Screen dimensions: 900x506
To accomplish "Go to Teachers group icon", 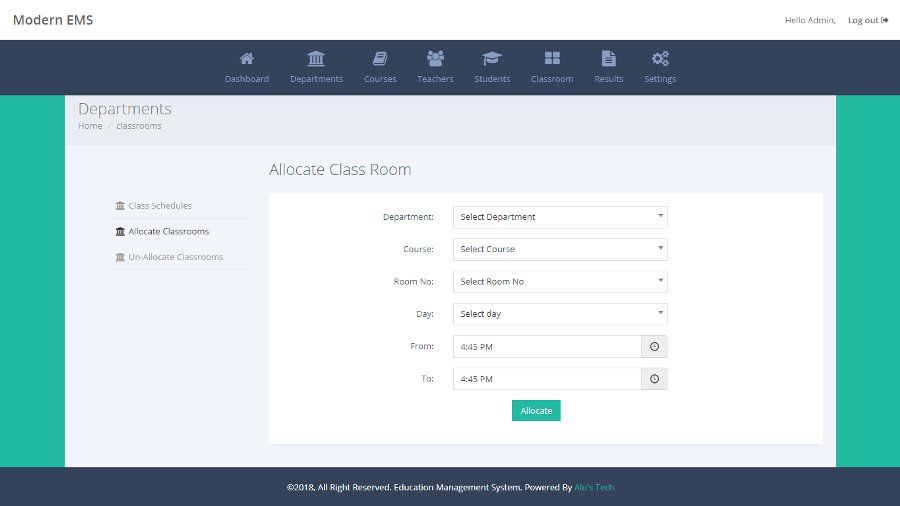I will point(435,59).
